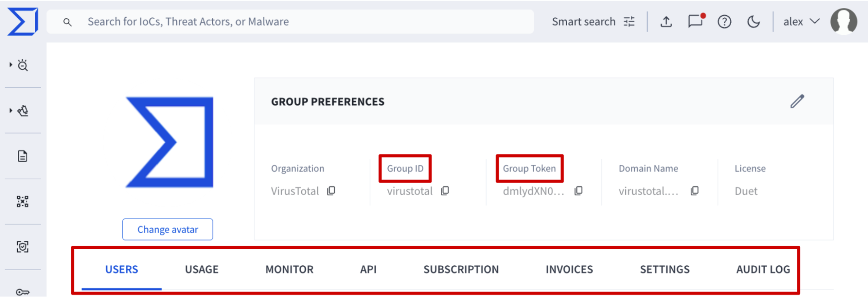The width and height of the screenshot is (868, 297).
Task: Open the MONITOR tab
Action: click(290, 270)
